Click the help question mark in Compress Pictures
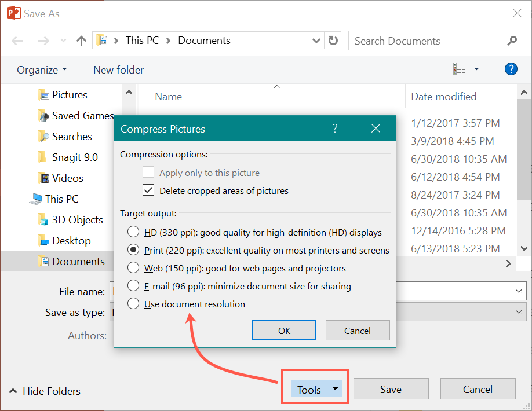 coord(335,129)
